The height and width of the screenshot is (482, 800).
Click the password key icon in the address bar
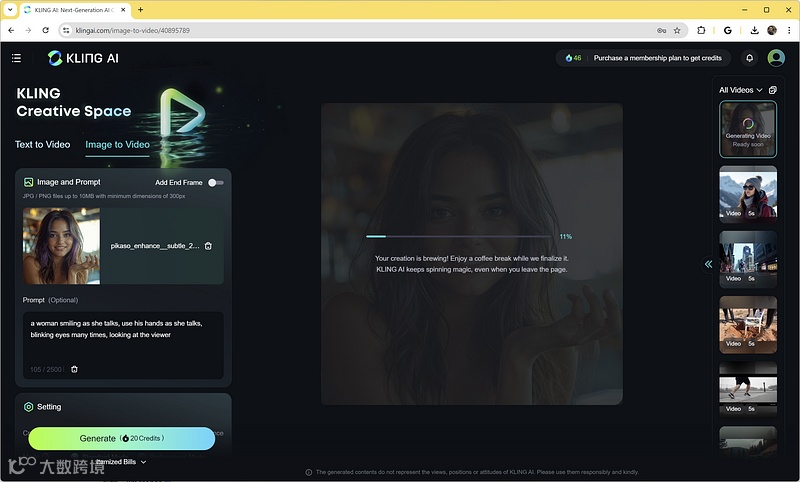click(x=662, y=31)
